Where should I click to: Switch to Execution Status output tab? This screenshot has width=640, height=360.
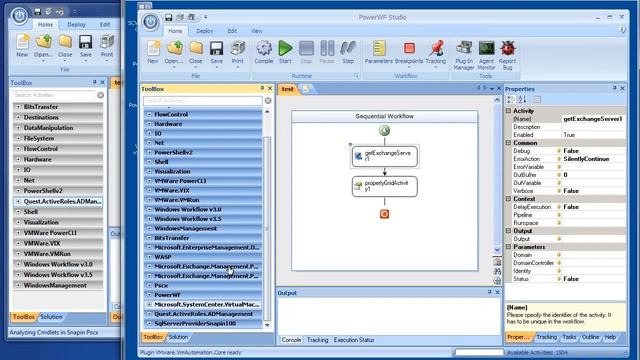[353, 340]
